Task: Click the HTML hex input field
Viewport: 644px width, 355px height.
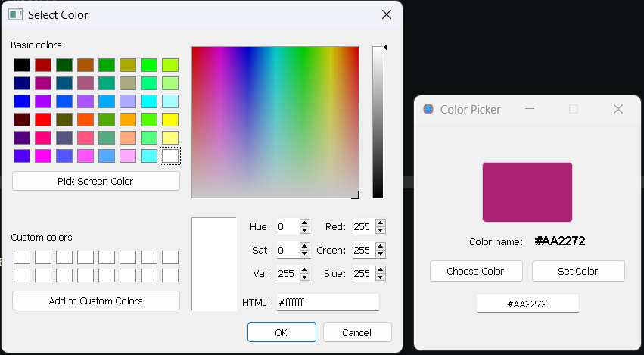Action: coord(328,302)
